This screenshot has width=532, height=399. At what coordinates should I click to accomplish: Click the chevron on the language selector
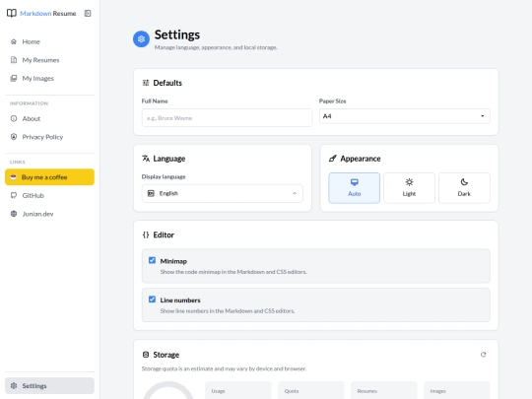tap(295, 193)
